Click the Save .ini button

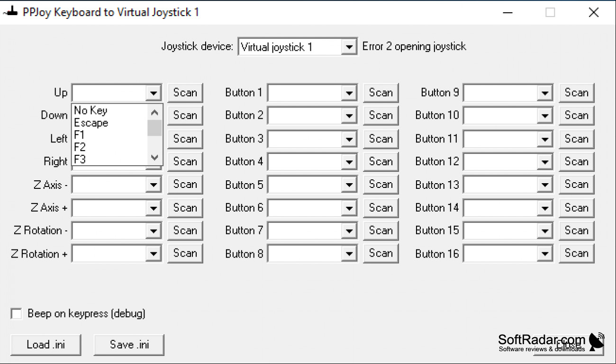(x=129, y=345)
